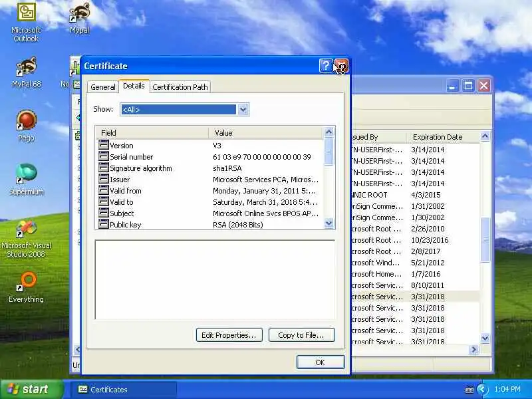Screen dimensions: 532x399
Task: Maximize the background Certificates window
Action: coord(468,86)
